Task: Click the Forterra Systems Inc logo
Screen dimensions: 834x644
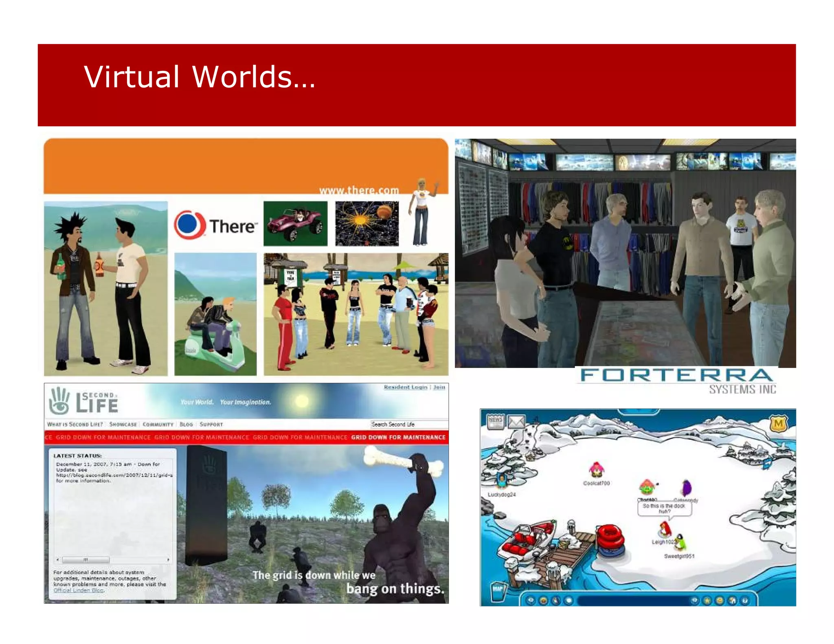Action: pyautogui.click(x=678, y=381)
